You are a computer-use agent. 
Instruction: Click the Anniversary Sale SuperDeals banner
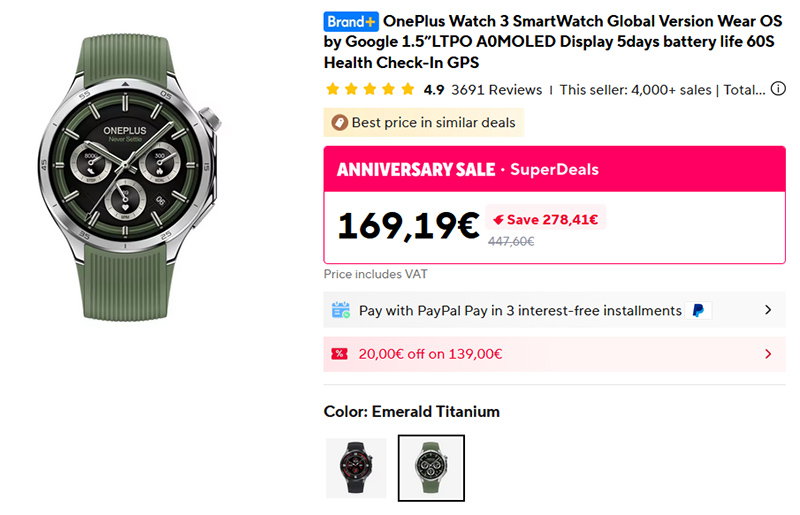click(x=468, y=169)
